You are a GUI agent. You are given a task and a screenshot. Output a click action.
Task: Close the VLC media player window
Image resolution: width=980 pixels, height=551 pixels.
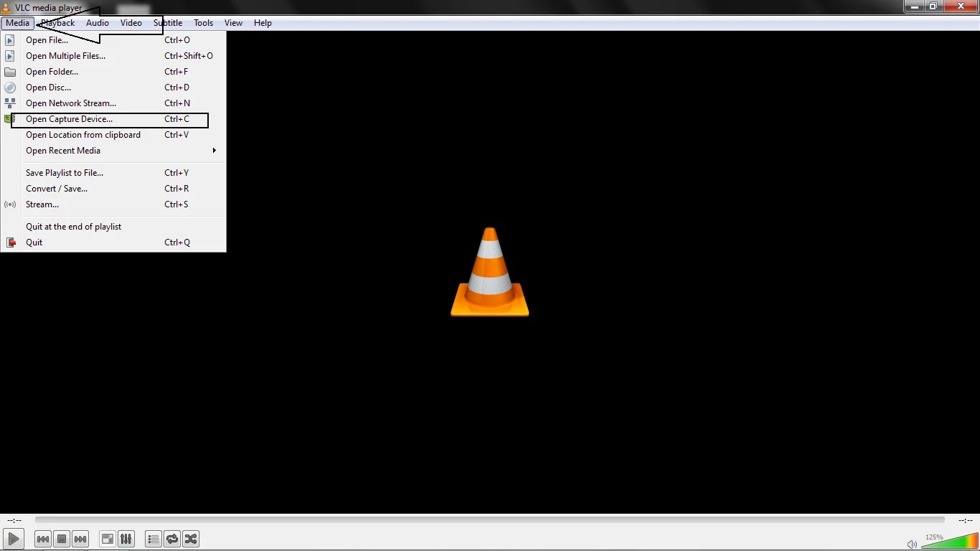click(960, 6)
